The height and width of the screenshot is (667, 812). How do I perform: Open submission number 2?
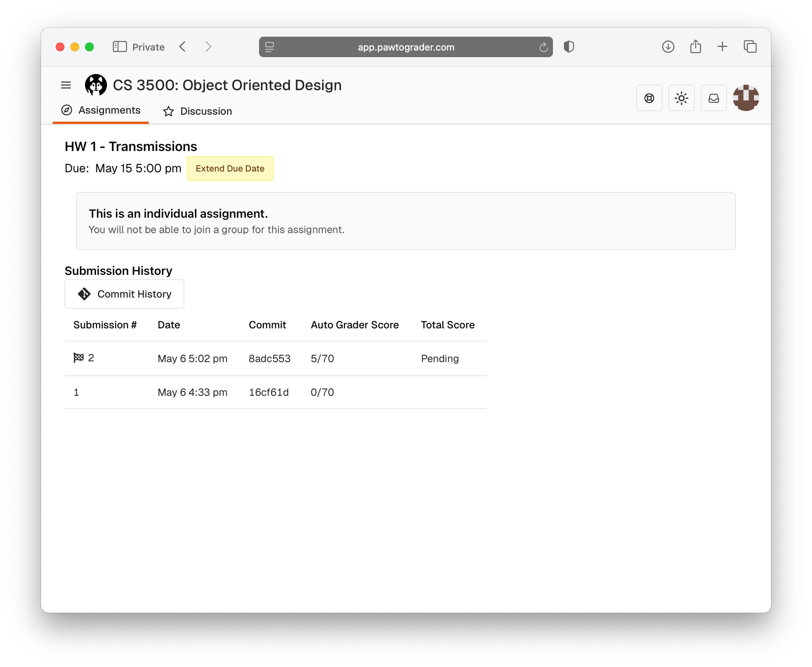(x=91, y=358)
